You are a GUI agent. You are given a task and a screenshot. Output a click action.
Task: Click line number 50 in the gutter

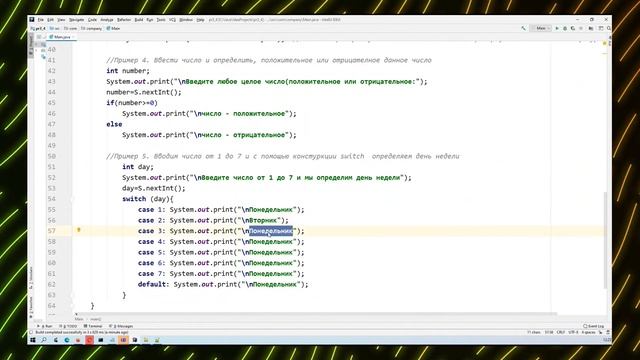51,156
